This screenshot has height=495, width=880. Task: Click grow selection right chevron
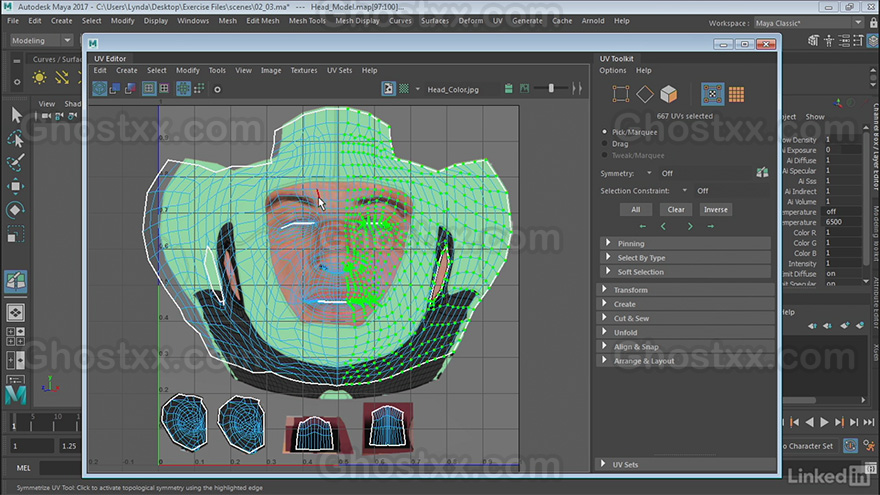(690, 226)
